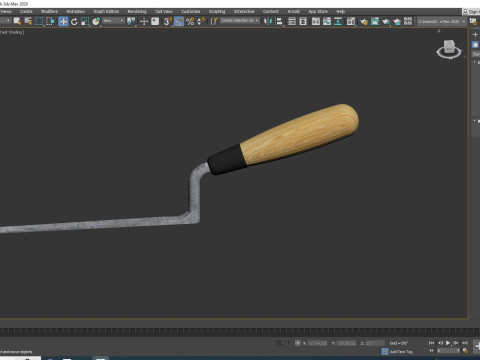Select by name list icon

[28, 22]
